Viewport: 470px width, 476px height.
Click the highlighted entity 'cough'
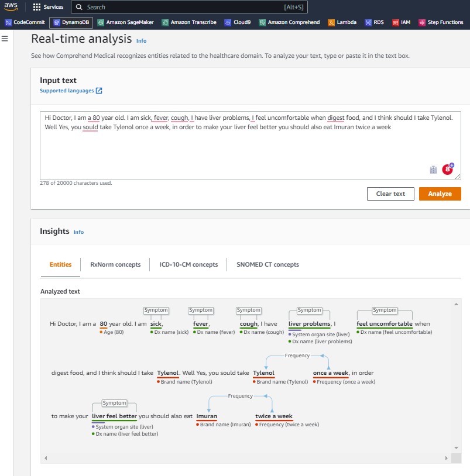click(249, 323)
